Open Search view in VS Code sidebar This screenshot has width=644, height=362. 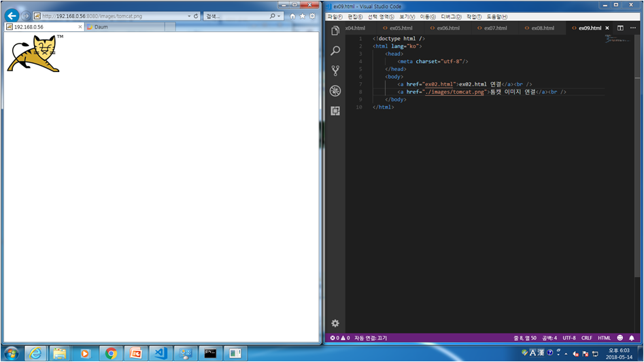click(x=335, y=50)
